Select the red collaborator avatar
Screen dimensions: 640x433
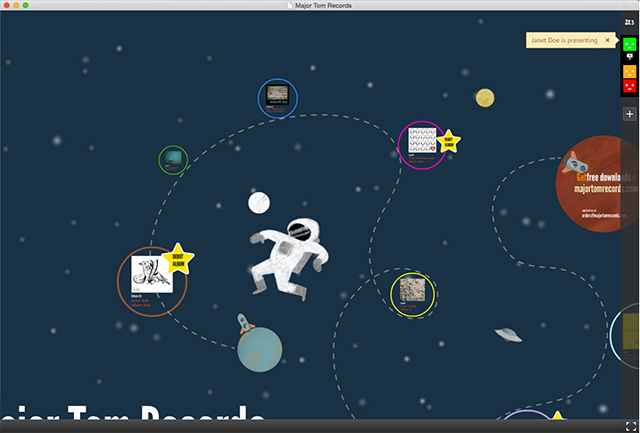click(x=629, y=86)
